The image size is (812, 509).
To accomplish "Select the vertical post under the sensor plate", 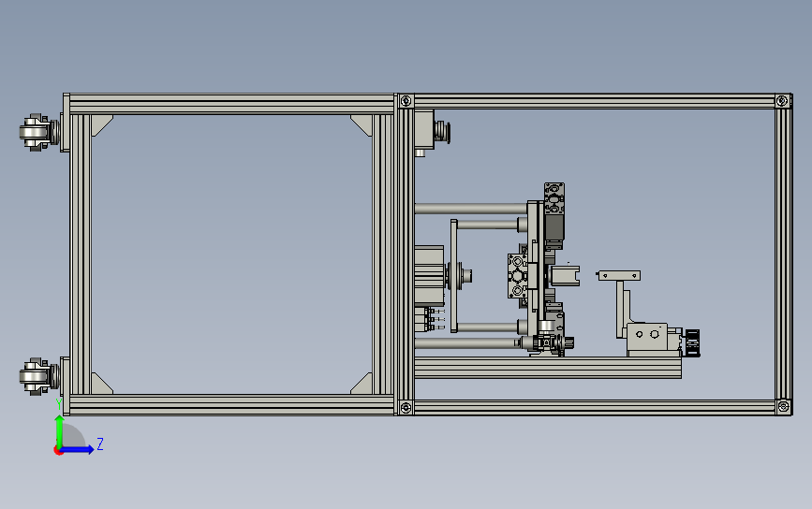I will [620, 310].
